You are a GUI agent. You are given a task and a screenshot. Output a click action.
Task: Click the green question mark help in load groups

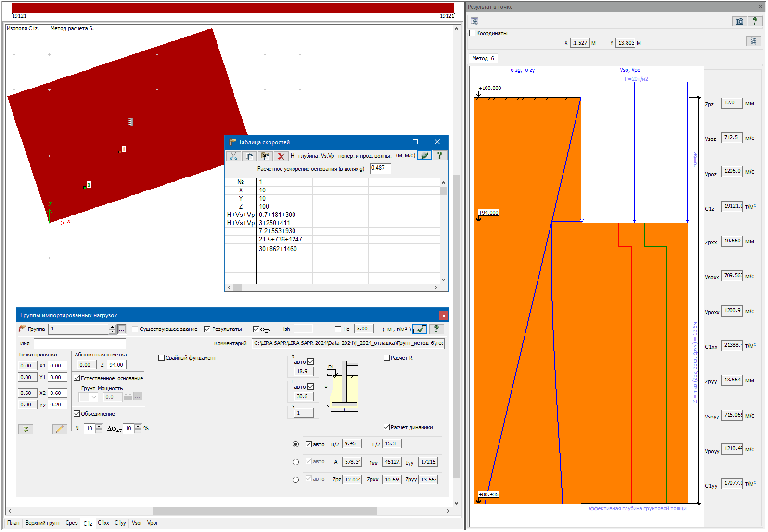point(436,329)
